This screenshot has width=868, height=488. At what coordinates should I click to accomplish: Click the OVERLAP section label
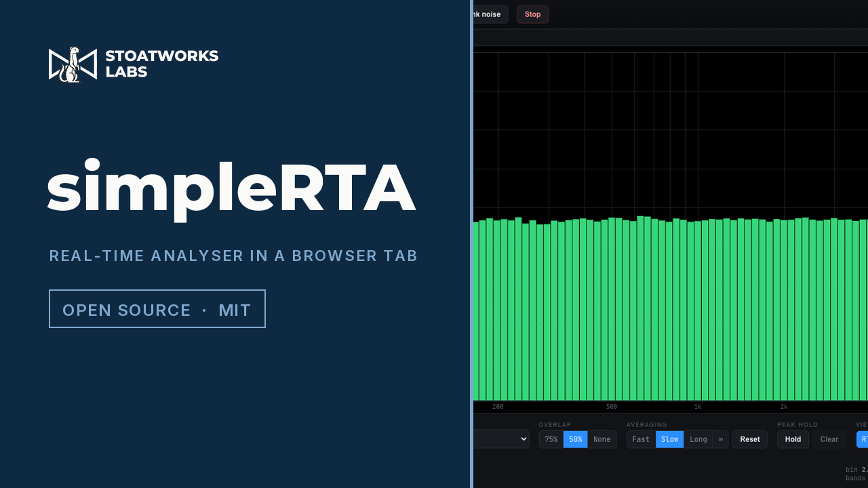coord(555,425)
